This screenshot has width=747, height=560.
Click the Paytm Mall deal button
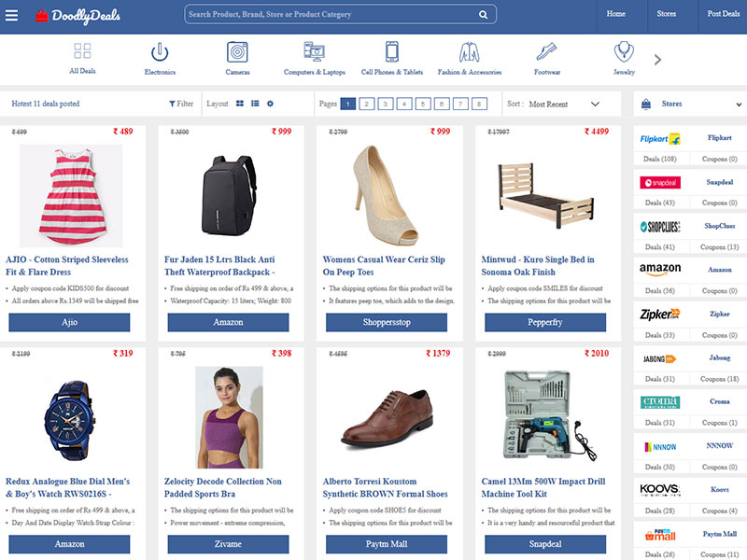click(387, 544)
